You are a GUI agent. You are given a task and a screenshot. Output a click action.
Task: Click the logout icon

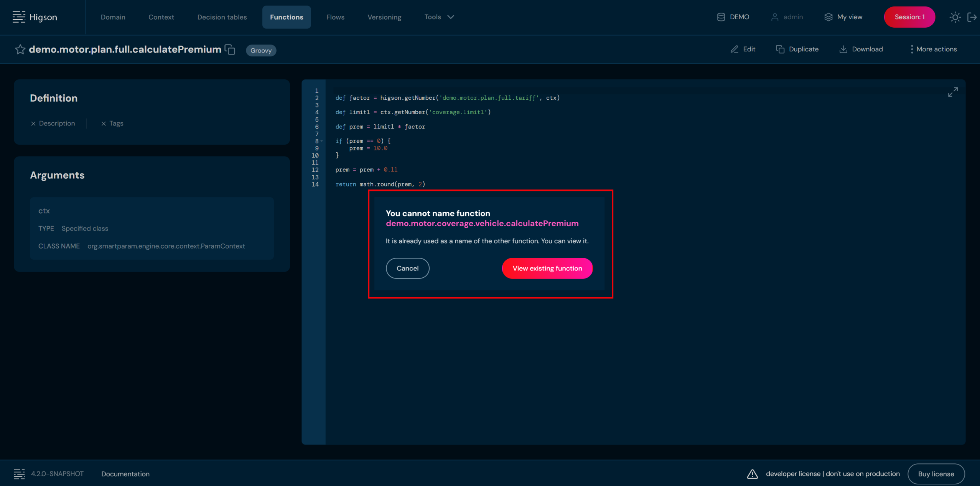click(972, 17)
